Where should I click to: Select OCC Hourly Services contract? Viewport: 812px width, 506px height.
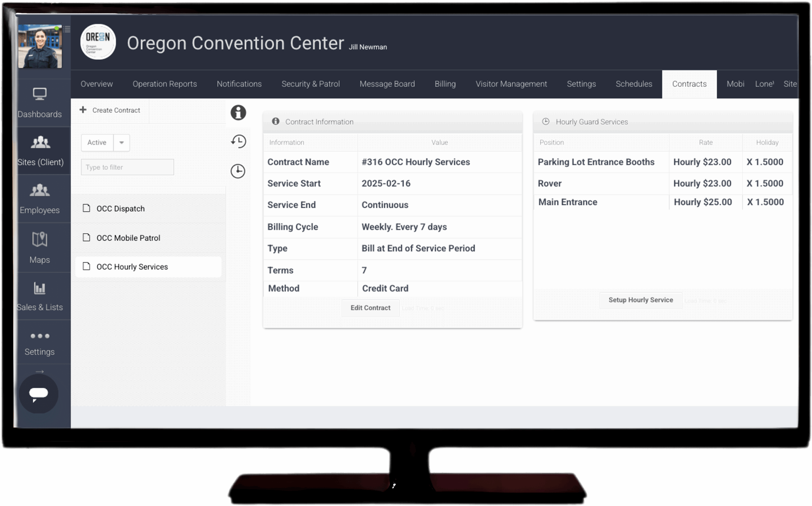coord(148,267)
